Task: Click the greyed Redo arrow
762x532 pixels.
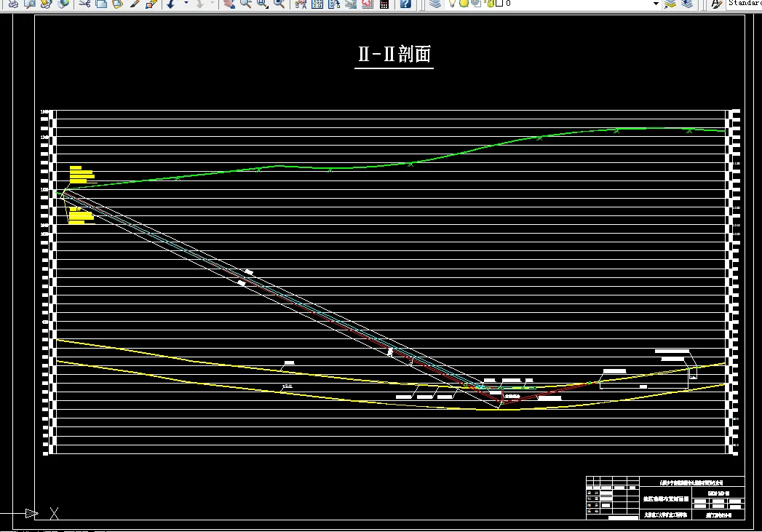Action: pos(199,4)
